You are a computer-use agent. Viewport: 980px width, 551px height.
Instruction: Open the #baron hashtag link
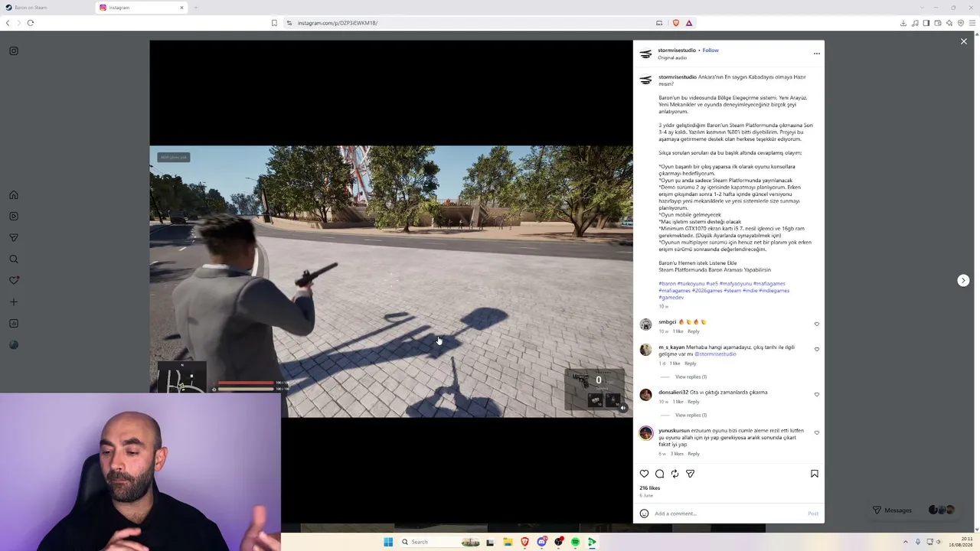point(667,284)
